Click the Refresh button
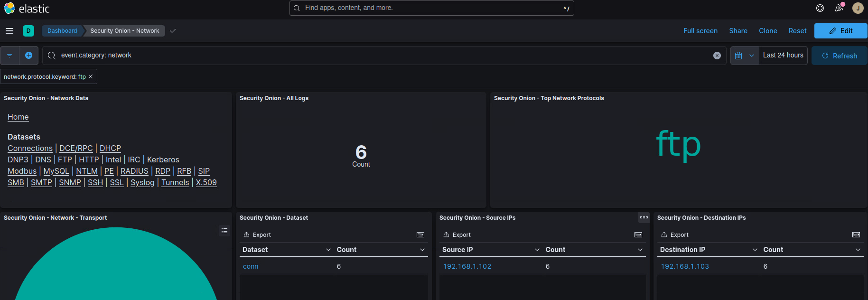The image size is (868, 300). (x=839, y=56)
